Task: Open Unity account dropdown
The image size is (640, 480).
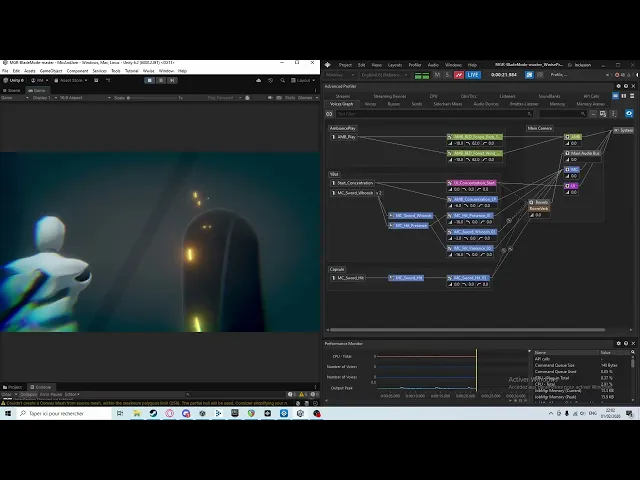Action: [40, 80]
